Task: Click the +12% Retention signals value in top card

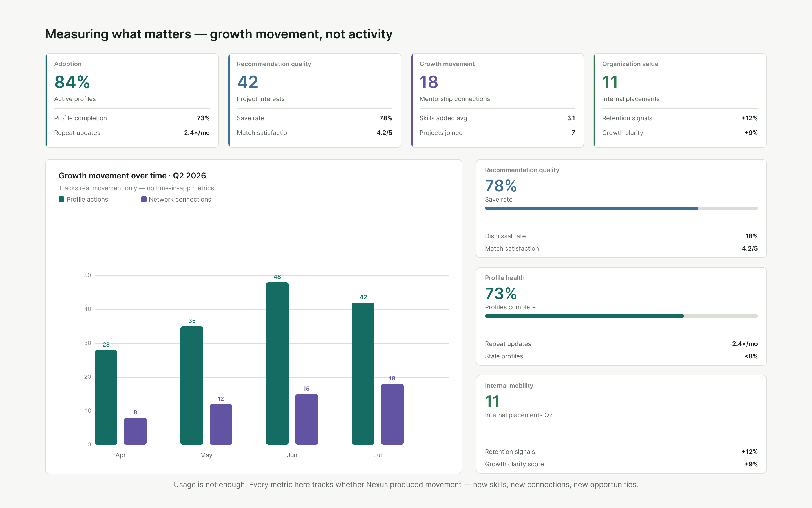Action: (x=750, y=118)
